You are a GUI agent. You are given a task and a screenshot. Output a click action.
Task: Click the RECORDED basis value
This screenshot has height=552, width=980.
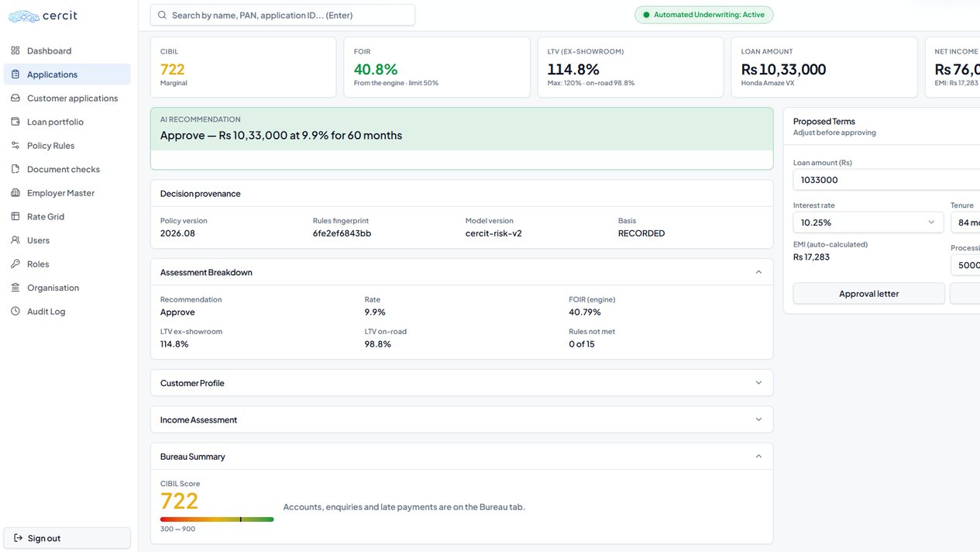tap(641, 233)
